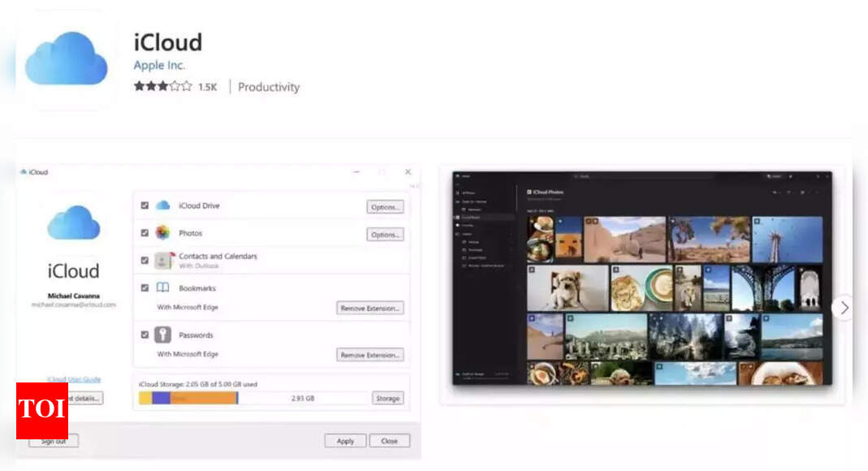Uncheck the iCloud Drive sync checkbox

[x=143, y=205]
